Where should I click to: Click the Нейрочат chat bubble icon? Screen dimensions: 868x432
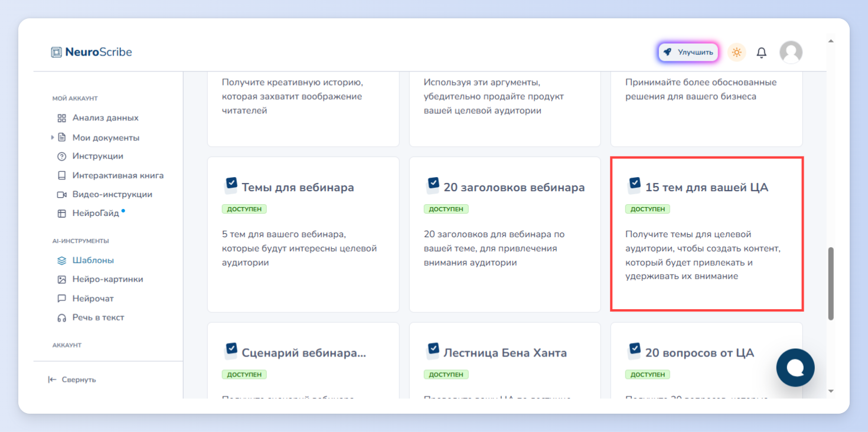tap(61, 299)
